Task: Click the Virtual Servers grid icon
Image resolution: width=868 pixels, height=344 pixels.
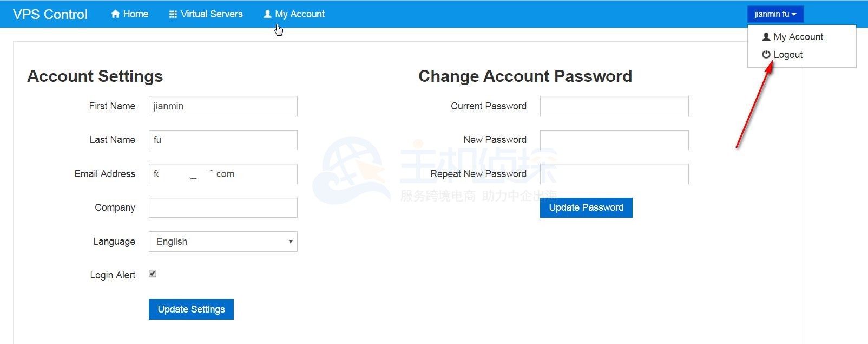Action: pyautogui.click(x=173, y=14)
